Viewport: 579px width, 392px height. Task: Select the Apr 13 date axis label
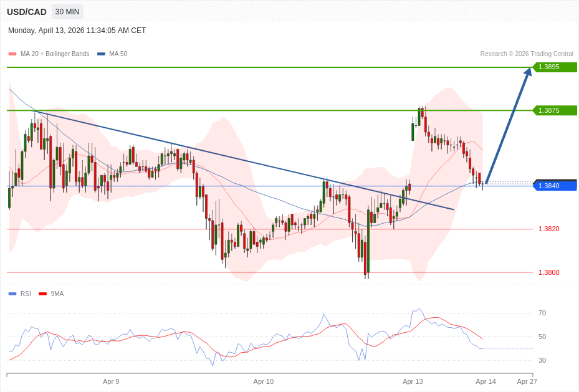[x=413, y=381]
